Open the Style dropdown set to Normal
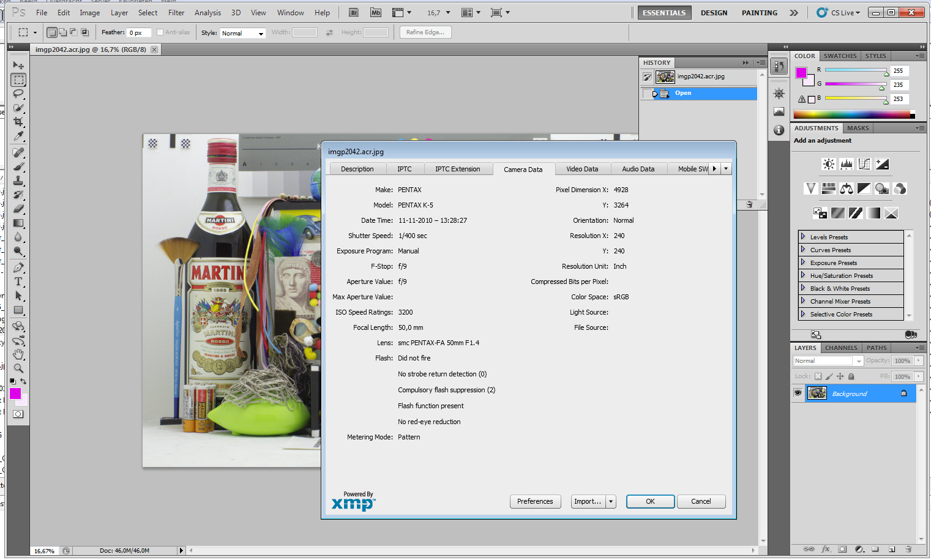Screen dimensions: 931x560 pyautogui.click(x=242, y=33)
